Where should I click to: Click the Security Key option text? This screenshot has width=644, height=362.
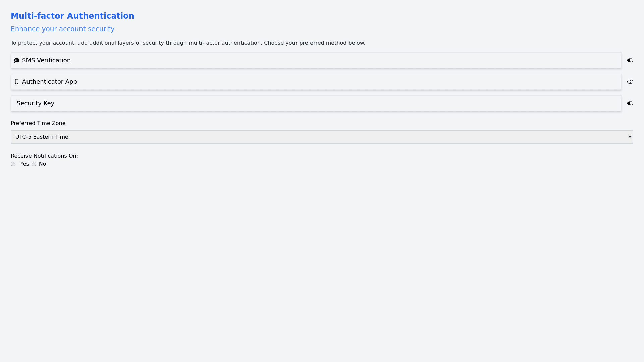pos(36,103)
